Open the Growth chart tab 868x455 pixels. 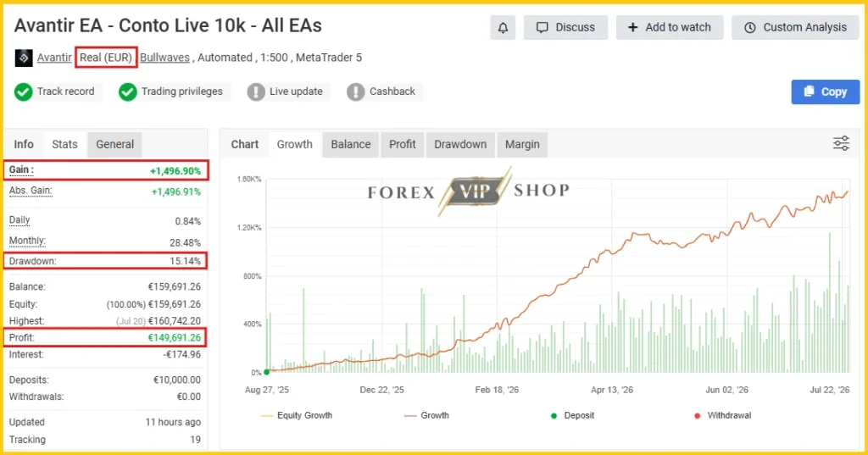pos(294,145)
